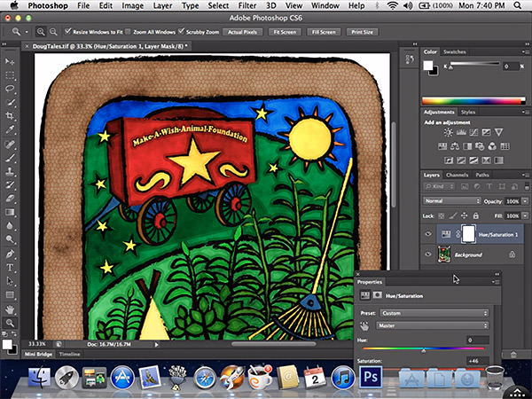
Task: Select the Eraser tool
Action: 10,199
